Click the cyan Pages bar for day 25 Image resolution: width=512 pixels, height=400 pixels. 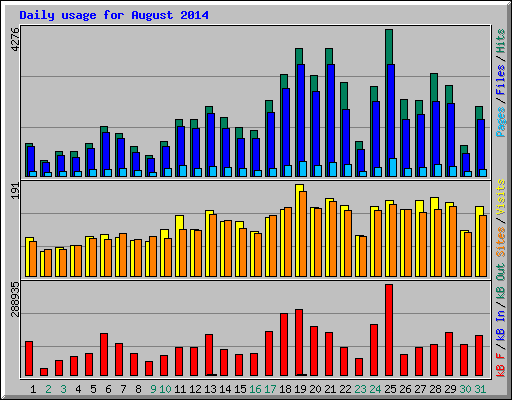click(x=393, y=167)
